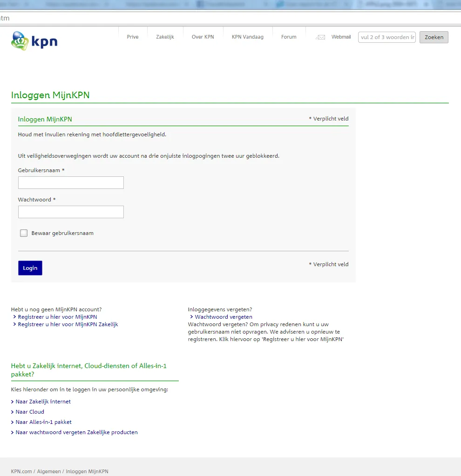Click Hebt u nog geen MijnKPN account? text
The width and height of the screenshot is (461, 476).
[56, 309]
